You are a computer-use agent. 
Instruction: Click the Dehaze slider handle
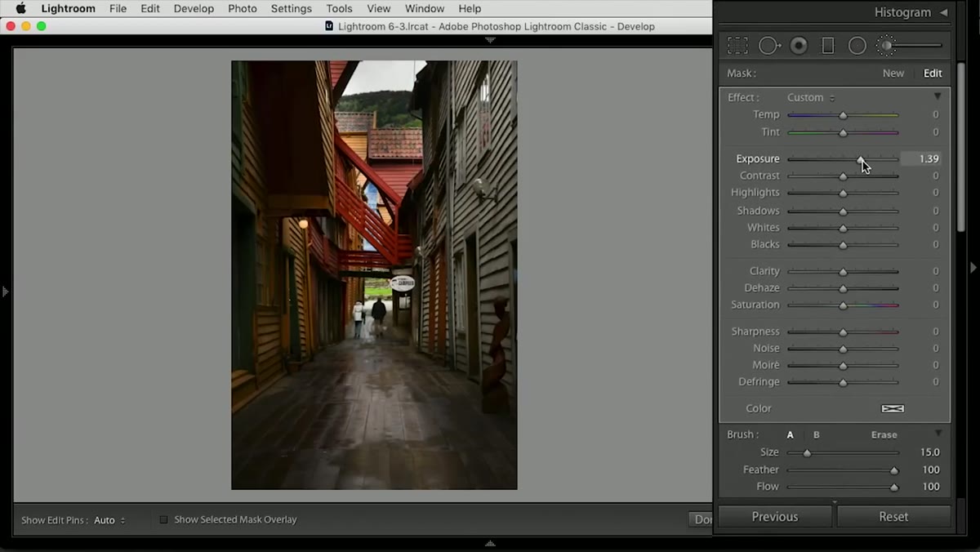[x=843, y=288]
